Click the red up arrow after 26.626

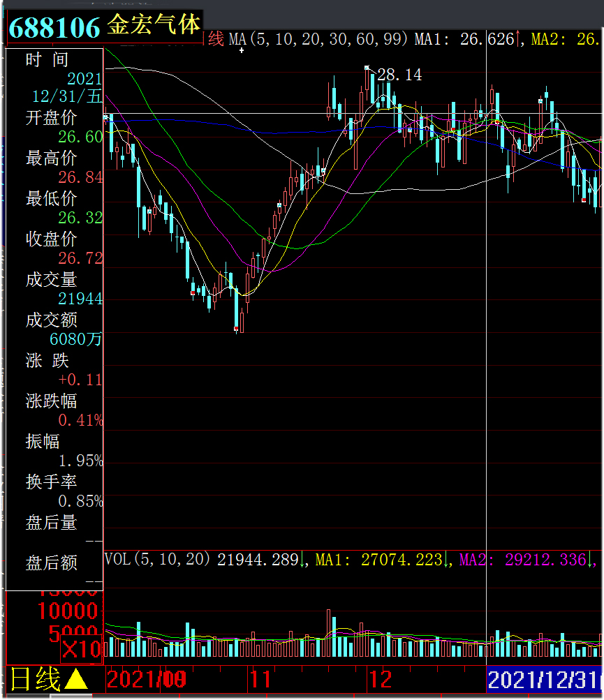point(518,39)
